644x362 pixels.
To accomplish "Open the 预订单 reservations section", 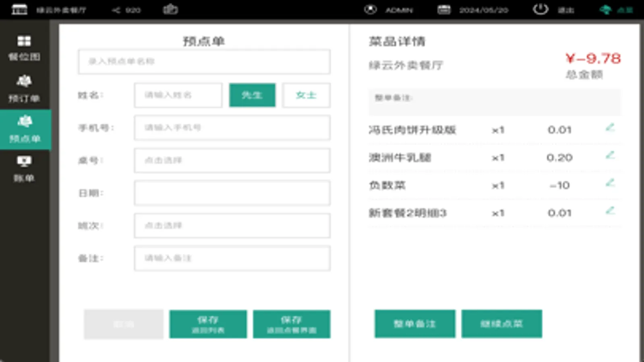I will coord(24,88).
